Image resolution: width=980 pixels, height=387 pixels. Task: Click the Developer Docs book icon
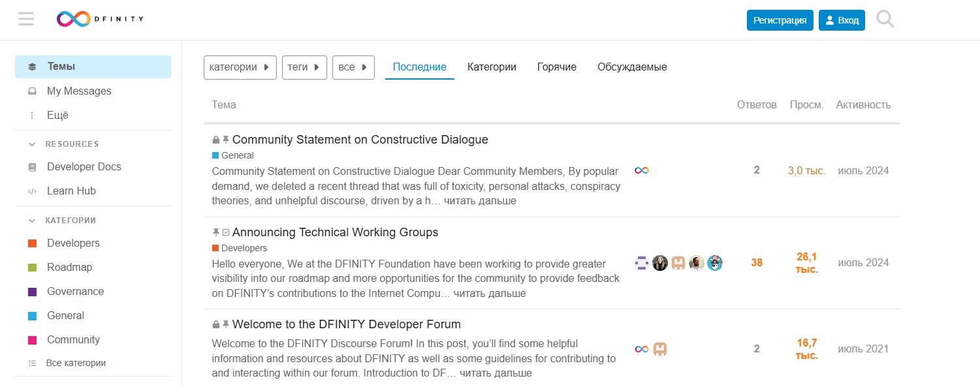(x=32, y=167)
